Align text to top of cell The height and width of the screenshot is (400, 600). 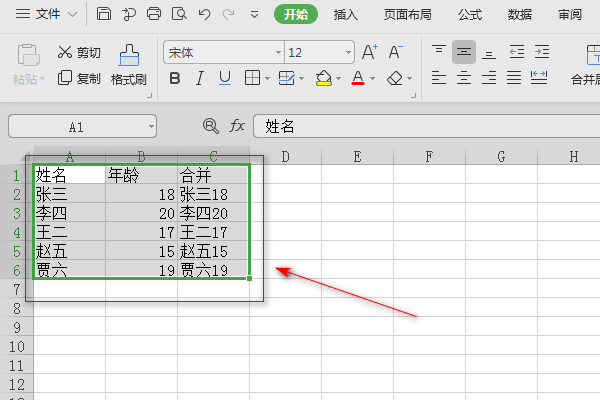[439, 51]
